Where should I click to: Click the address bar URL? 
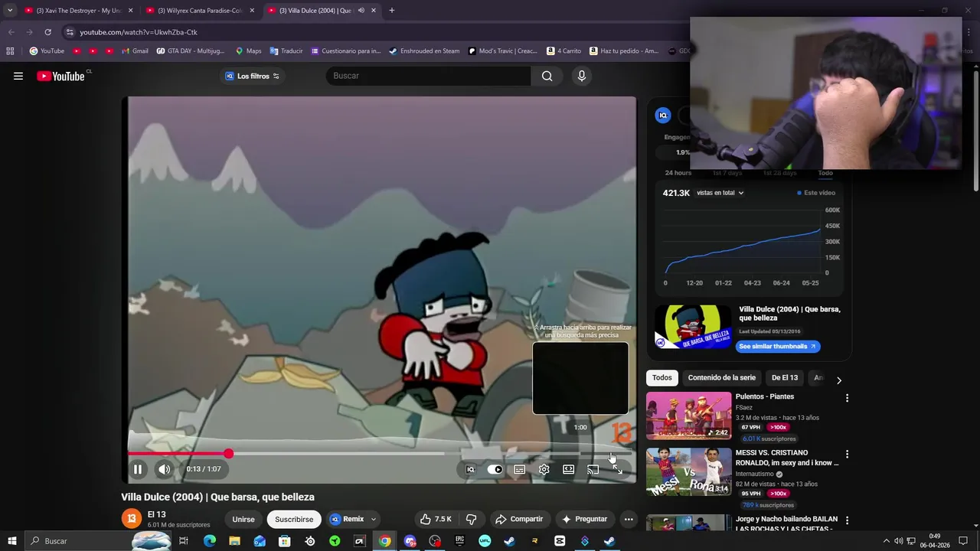tap(139, 32)
